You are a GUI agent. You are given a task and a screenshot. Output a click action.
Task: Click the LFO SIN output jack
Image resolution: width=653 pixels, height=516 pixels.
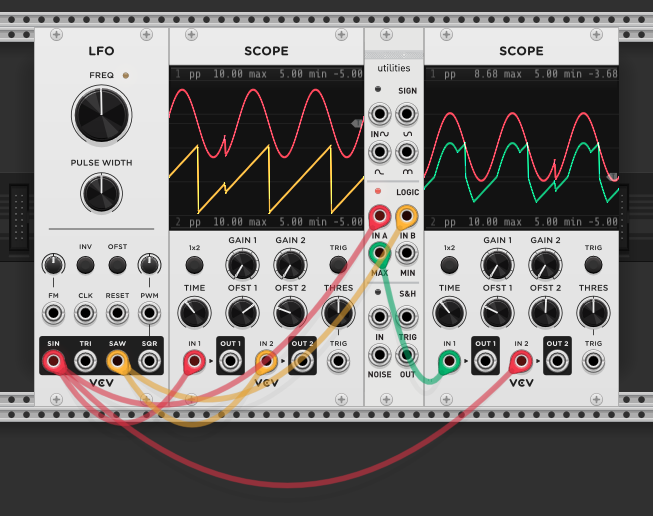[53, 361]
